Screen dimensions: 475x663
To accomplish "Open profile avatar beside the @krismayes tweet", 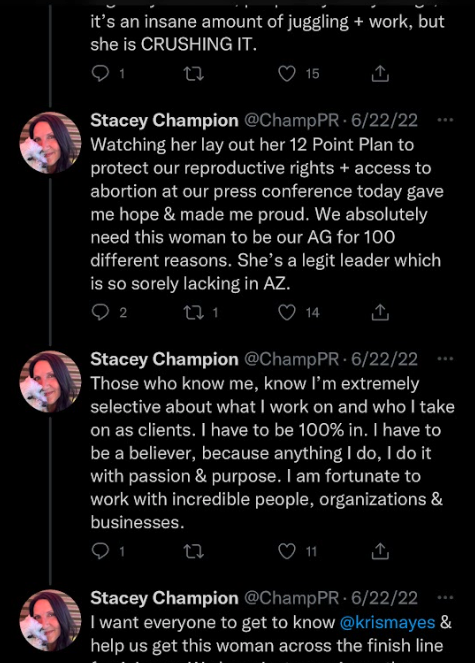I will [50, 620].
